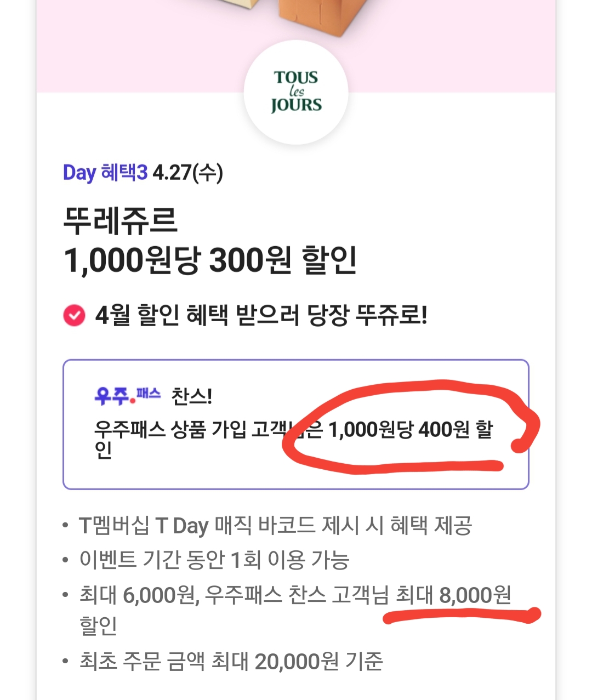The width and height of the screenshot is (592, 700).
Task: Click the wrapped "할인" word below 최대 6,000원
Action: click(x=99, y=625)
